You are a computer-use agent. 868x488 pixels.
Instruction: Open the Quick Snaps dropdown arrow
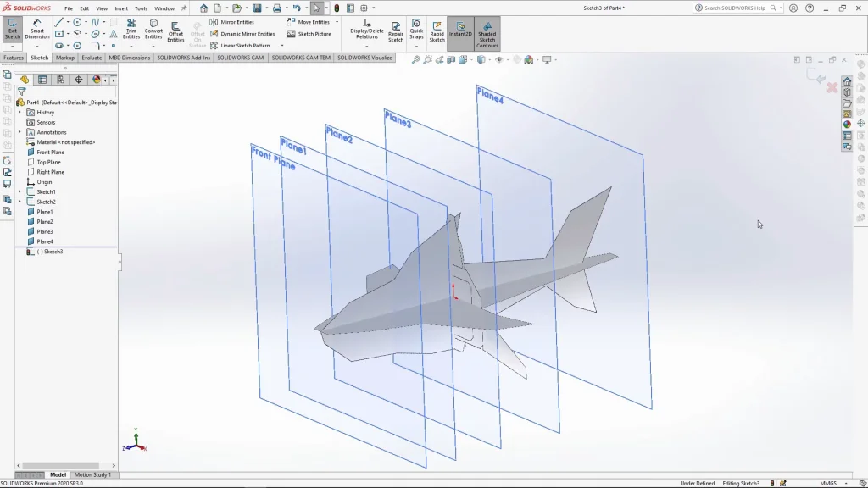(x=416, y=46)
